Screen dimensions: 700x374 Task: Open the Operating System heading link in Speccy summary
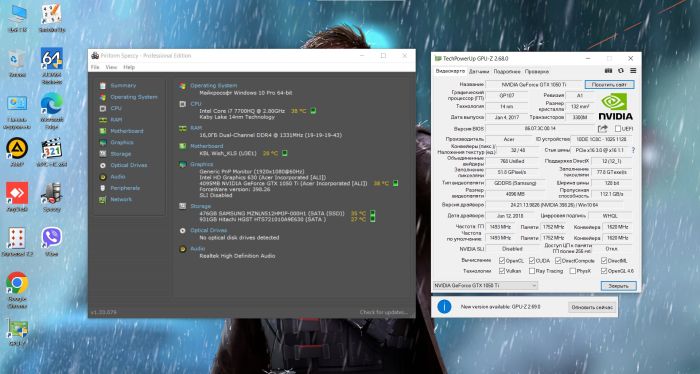pos(214,85)
